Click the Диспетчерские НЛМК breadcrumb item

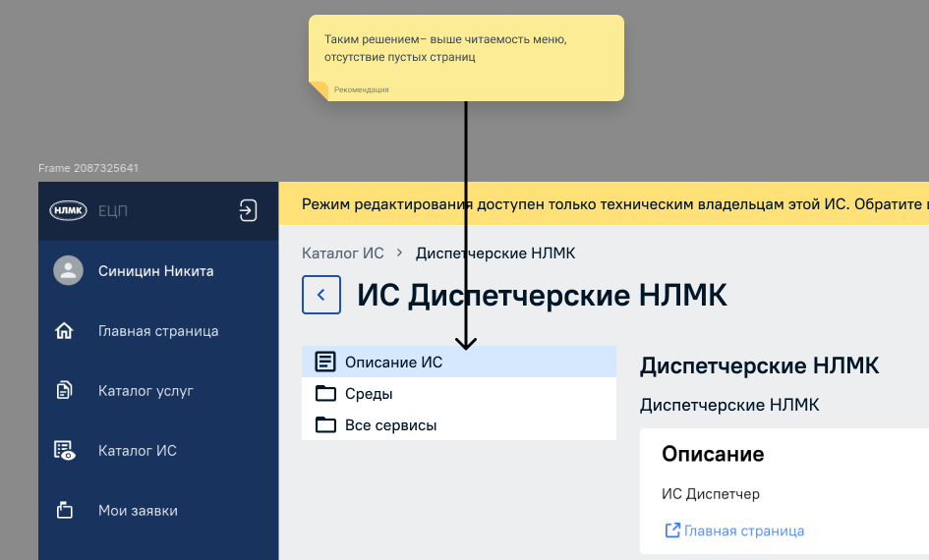click(x=495, y=253)
